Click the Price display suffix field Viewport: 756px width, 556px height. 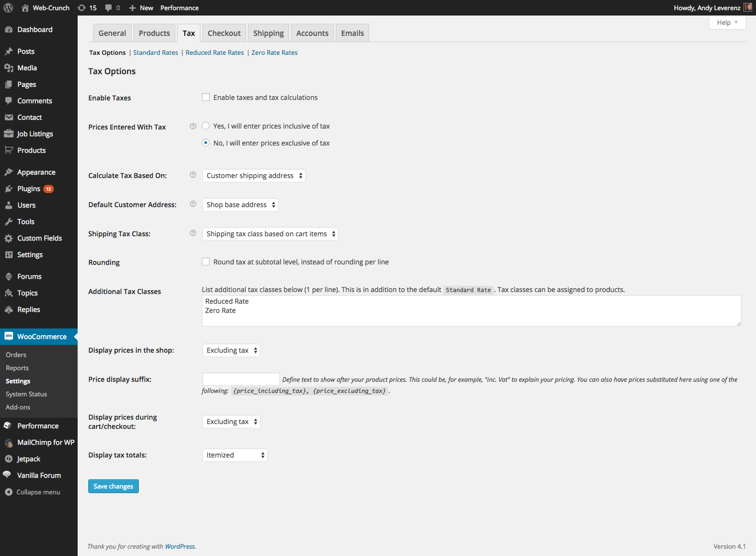point(241,379)
